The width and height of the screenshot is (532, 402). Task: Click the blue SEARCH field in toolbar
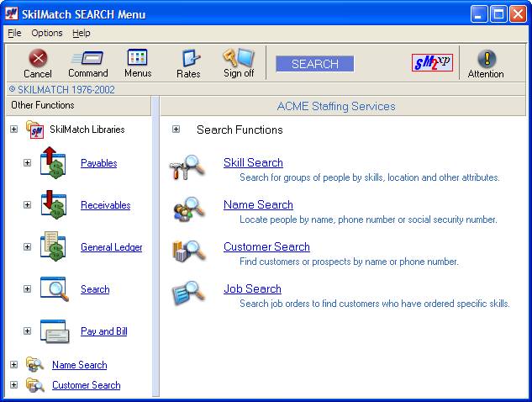click(315, 64)
